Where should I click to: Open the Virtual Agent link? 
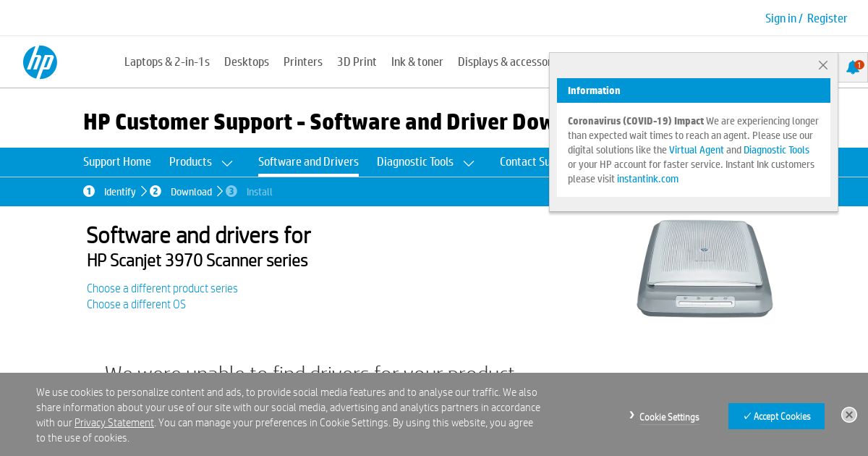(x=697, y=150)
